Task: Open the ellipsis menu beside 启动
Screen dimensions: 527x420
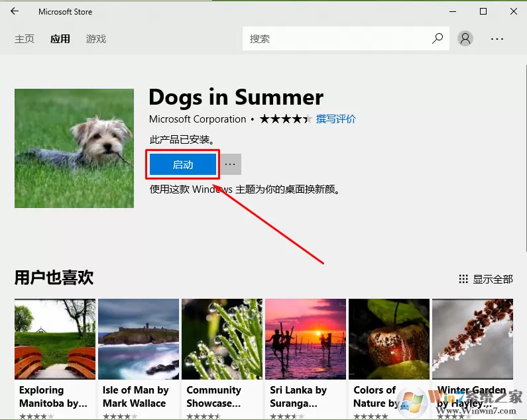Action: tap(230, 164)
